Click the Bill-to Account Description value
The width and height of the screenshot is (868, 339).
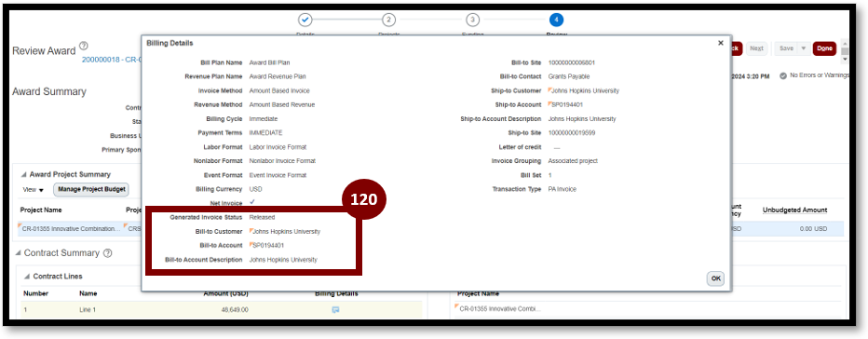pyautogui.click(x=283, y=260)
